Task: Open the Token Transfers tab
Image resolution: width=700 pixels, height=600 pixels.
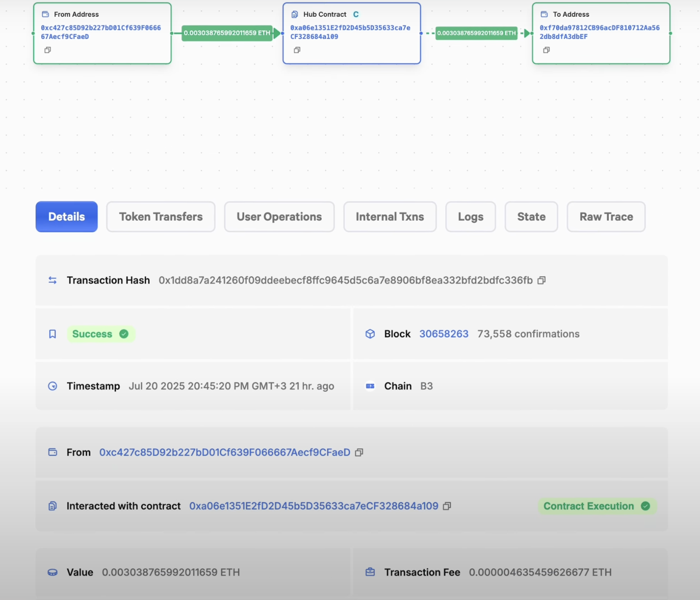Action: pos(161,217)
